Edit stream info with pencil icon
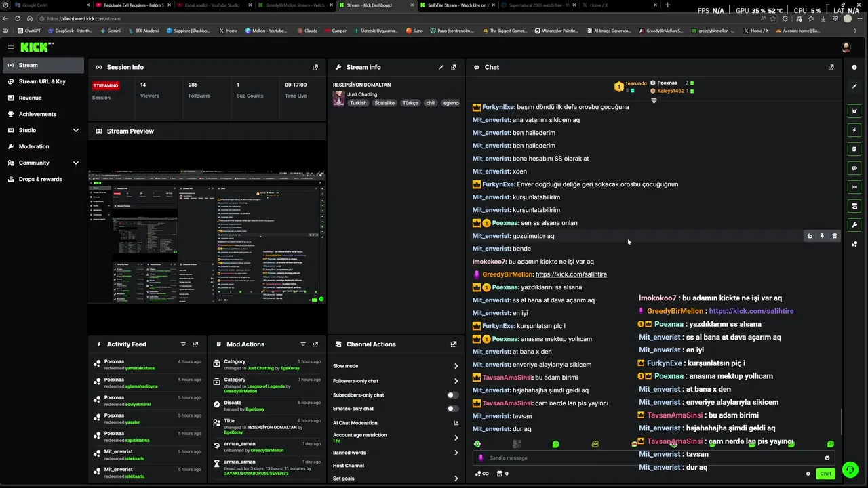 pyautogui.click(x=441, y=67)
